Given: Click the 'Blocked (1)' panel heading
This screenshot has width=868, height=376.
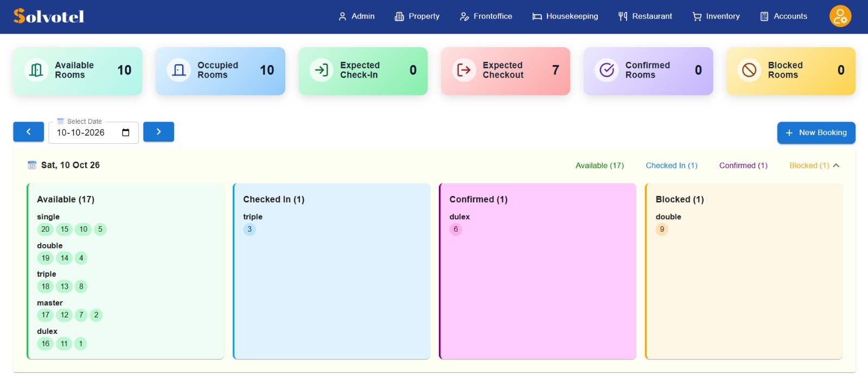Looking at the screenshot, I should click(680, 200).
